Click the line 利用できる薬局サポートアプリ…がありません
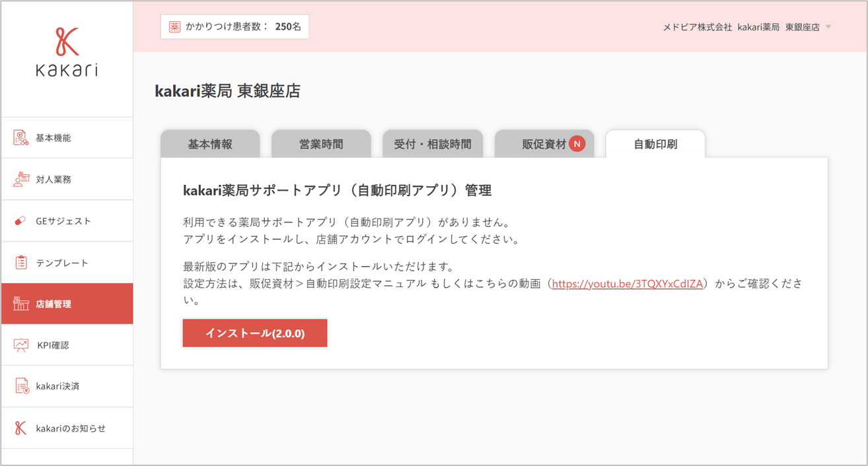 346,222
